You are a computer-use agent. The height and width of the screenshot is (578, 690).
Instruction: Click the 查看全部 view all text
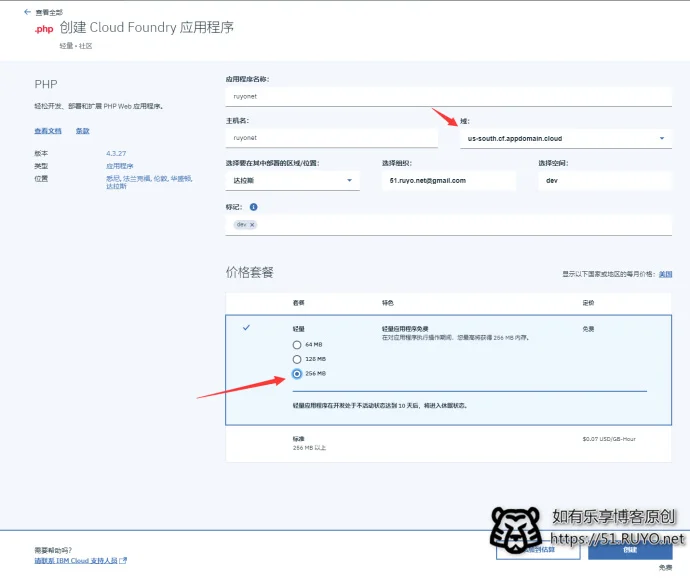click(49, 12)
